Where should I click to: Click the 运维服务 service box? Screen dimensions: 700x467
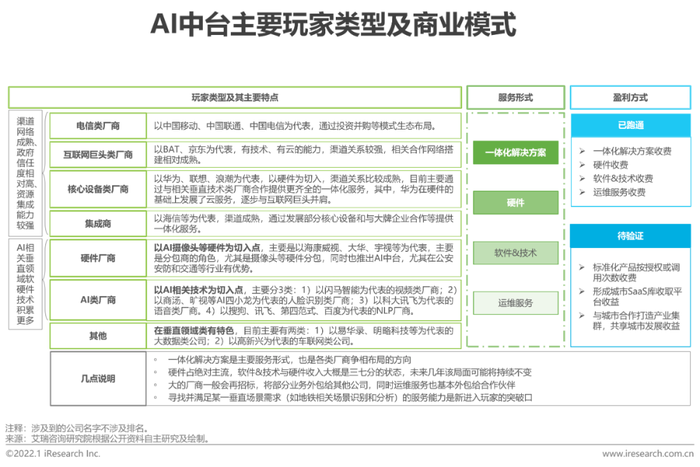(516, 303)
